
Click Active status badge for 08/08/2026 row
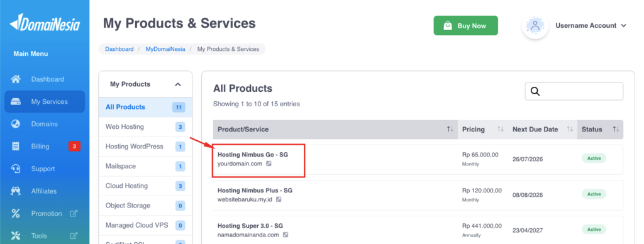(x=594, y=194)
